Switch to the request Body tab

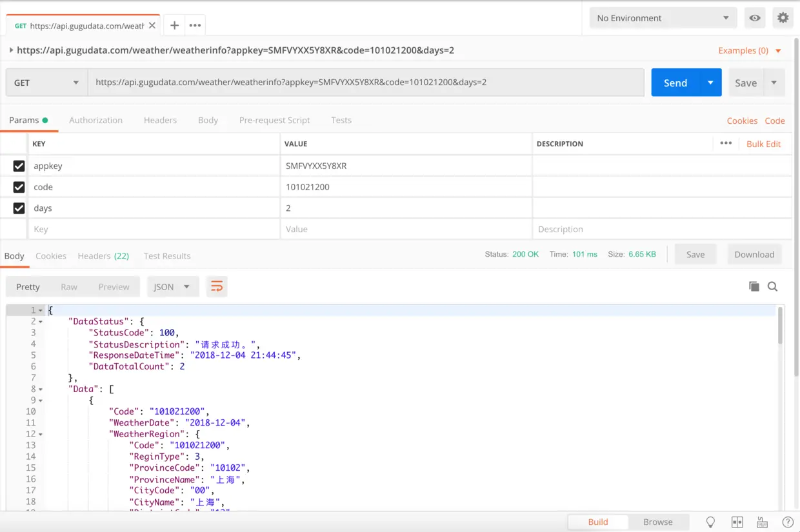click(x=208, y=120)
